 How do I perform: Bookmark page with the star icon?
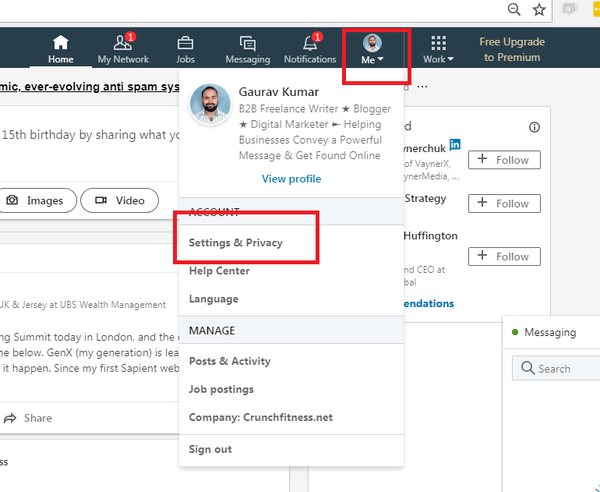tap(539, 10)
